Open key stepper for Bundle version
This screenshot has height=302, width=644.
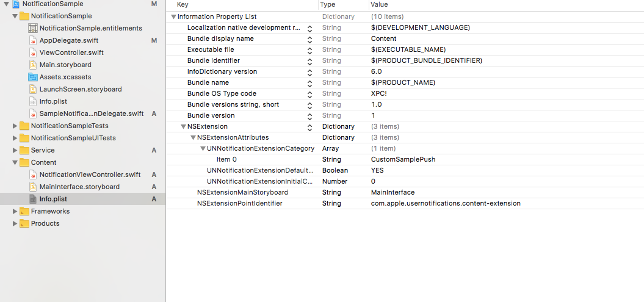point(309,116)
